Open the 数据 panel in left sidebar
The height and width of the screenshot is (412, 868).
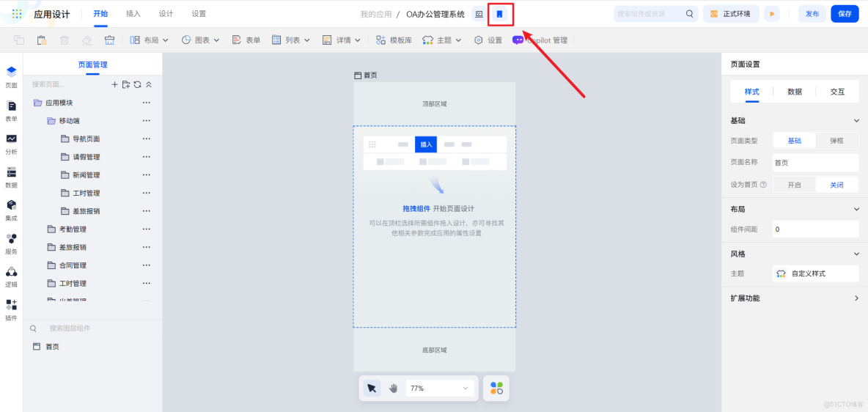click(11, 177)
